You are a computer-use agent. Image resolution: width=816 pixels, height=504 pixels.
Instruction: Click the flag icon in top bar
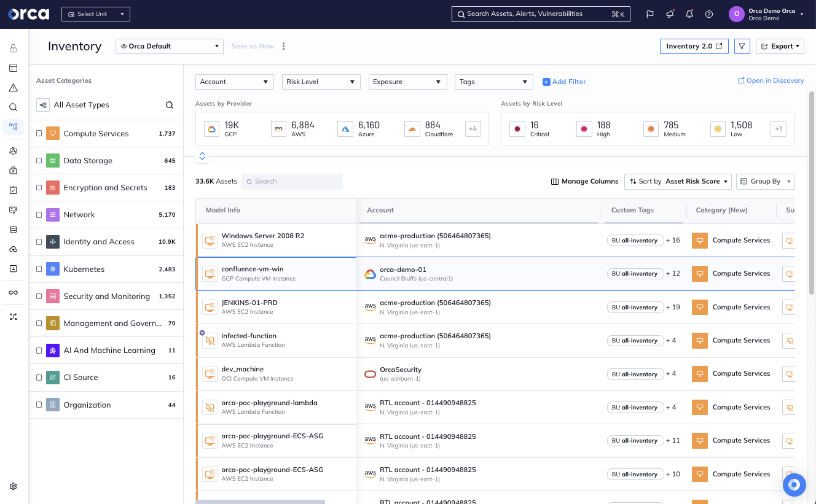pos(649,14)
